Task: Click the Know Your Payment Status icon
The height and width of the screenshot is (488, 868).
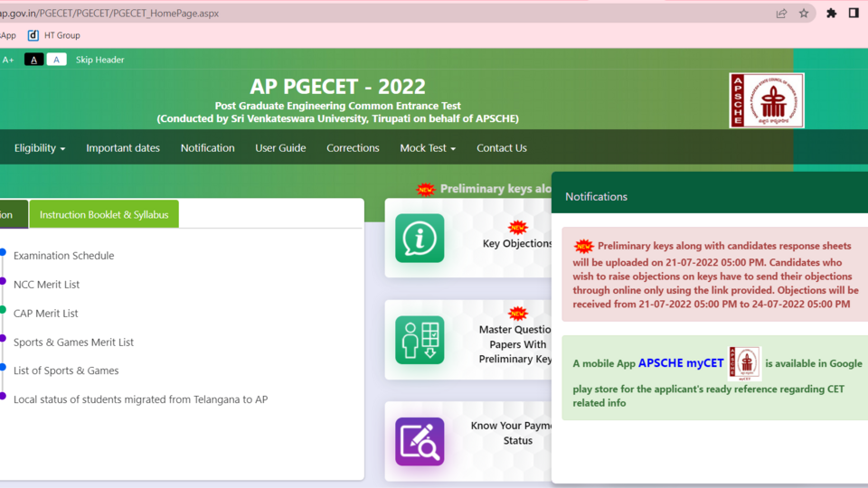Action: pos(420,442)
